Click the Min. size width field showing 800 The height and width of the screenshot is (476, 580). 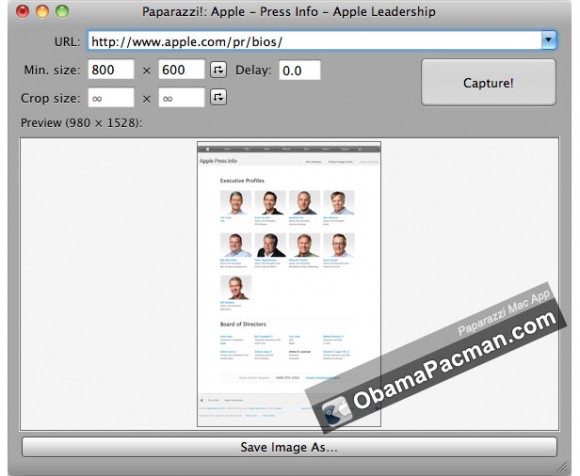[x=111, y=70]
